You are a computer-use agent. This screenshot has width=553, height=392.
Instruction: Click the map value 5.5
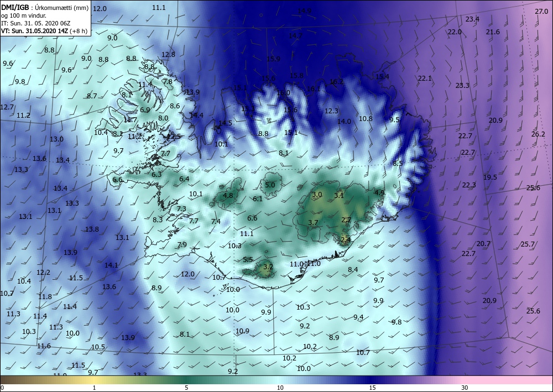click(248, 259)
